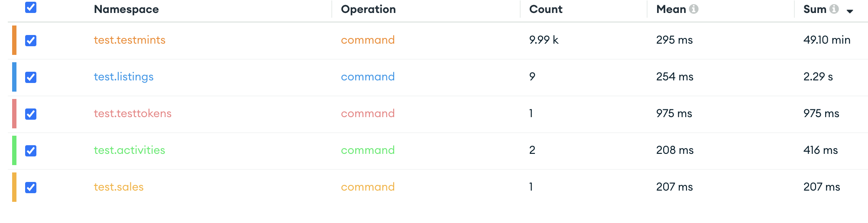This screenshot has width=868, height=223.
Task: Open the test.activities namespace link
Action: click(130, 150)
